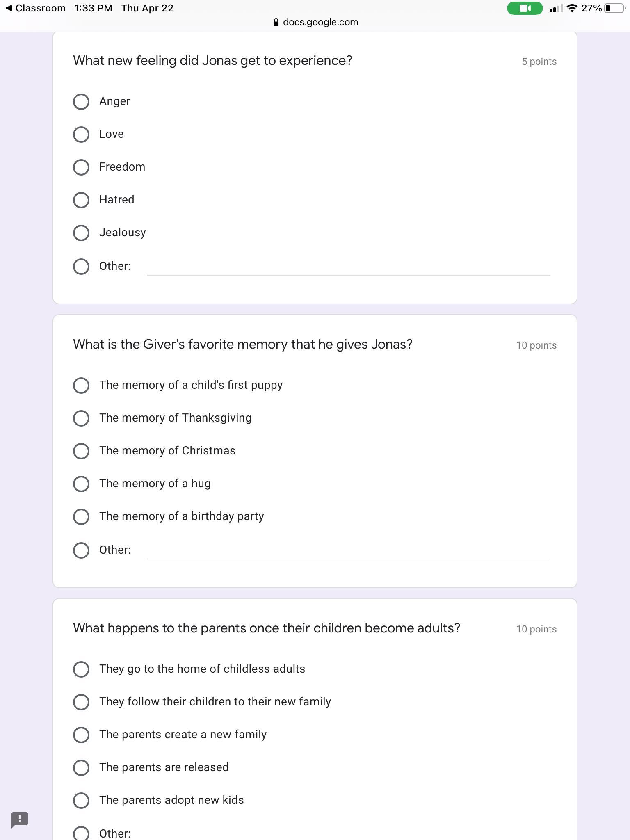The image size is (630, 840).
Task: Pick the Jealousy radio button
Action: coord(81,233)
